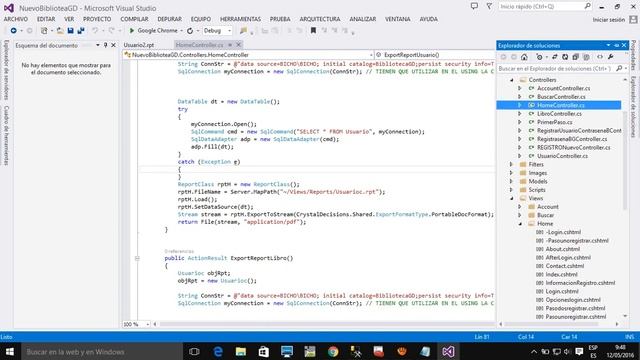
Task: Open the ARQUITECTURA menu
Action: (320, 19)
